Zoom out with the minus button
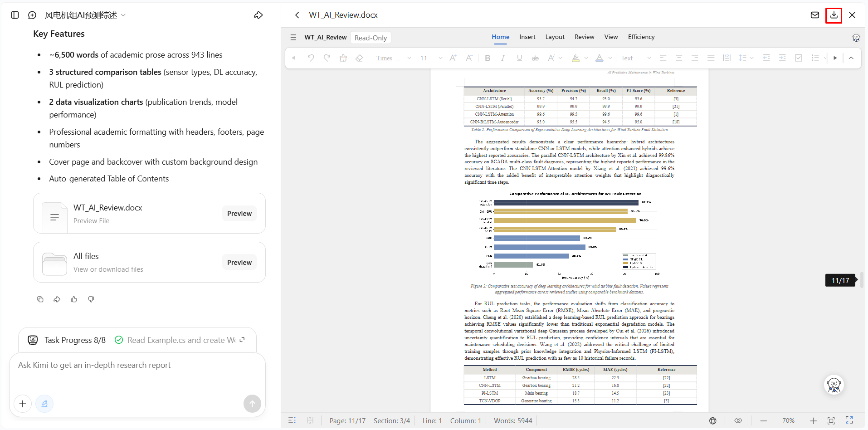 click(x=764, y=421)
